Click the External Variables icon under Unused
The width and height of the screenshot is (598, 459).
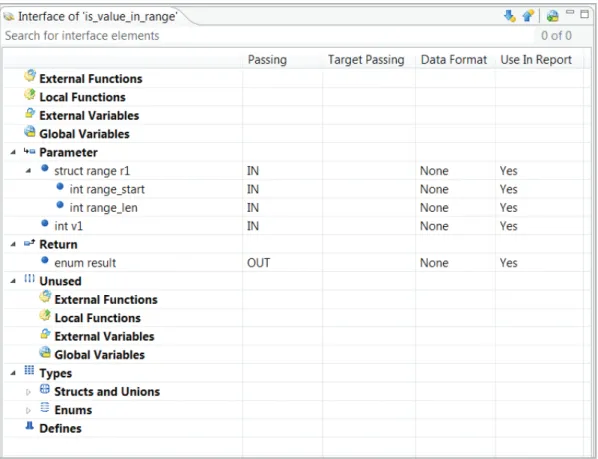click(45, 334)
